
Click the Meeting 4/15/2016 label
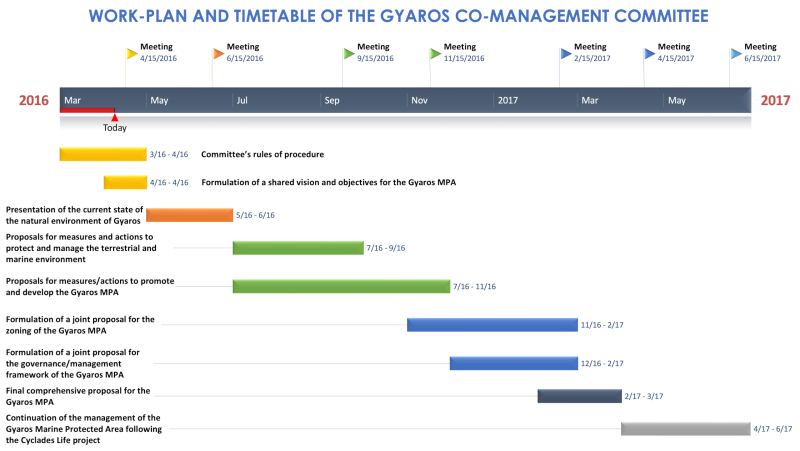point(158,52)
